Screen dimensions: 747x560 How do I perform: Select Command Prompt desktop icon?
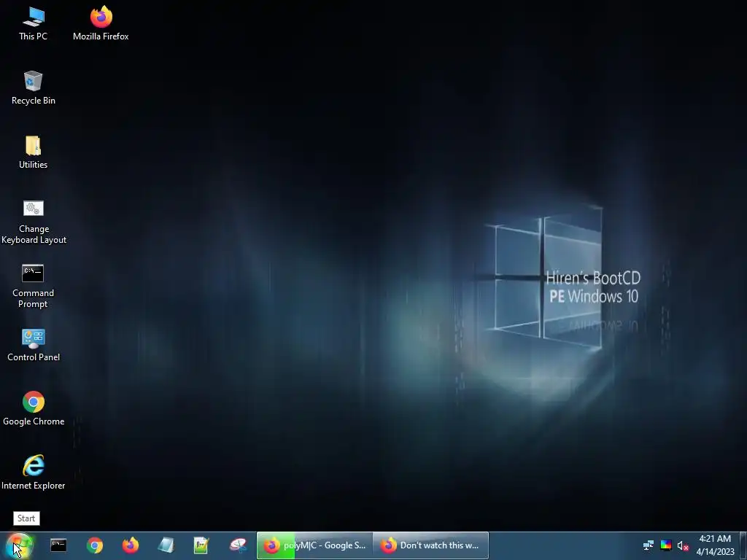(33, 286)
